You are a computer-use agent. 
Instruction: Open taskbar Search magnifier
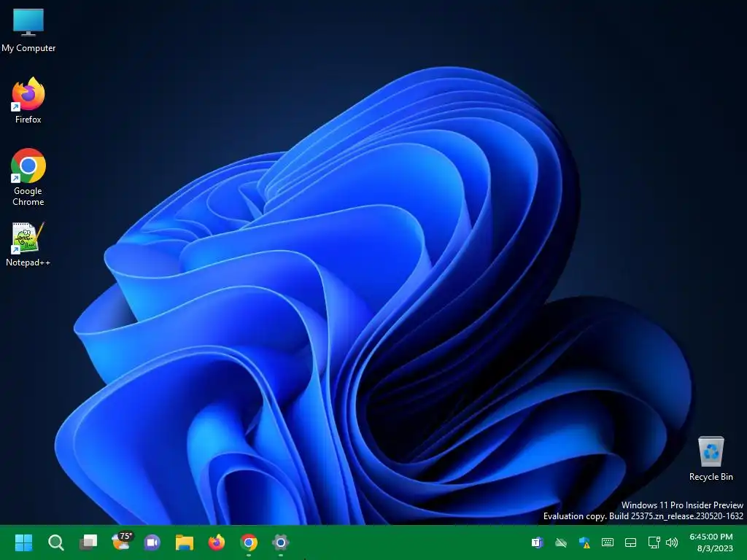click(x=55, y=542)
